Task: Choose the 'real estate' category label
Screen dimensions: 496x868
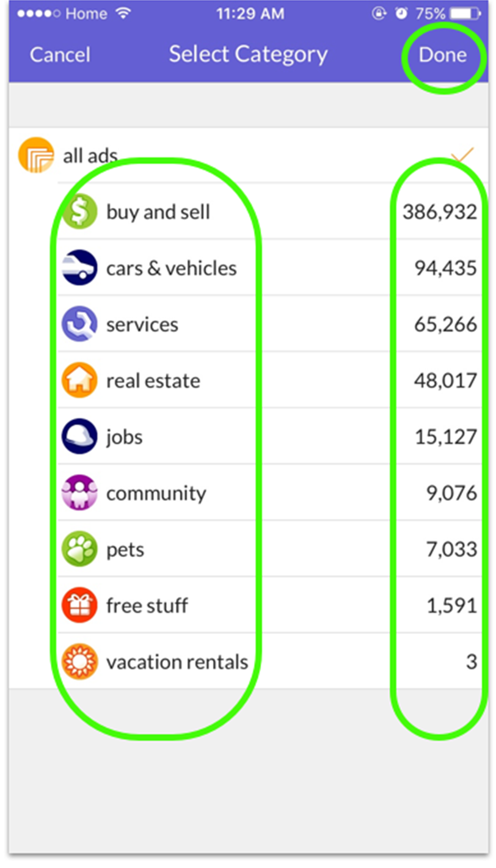Action: tap(153, 381)
